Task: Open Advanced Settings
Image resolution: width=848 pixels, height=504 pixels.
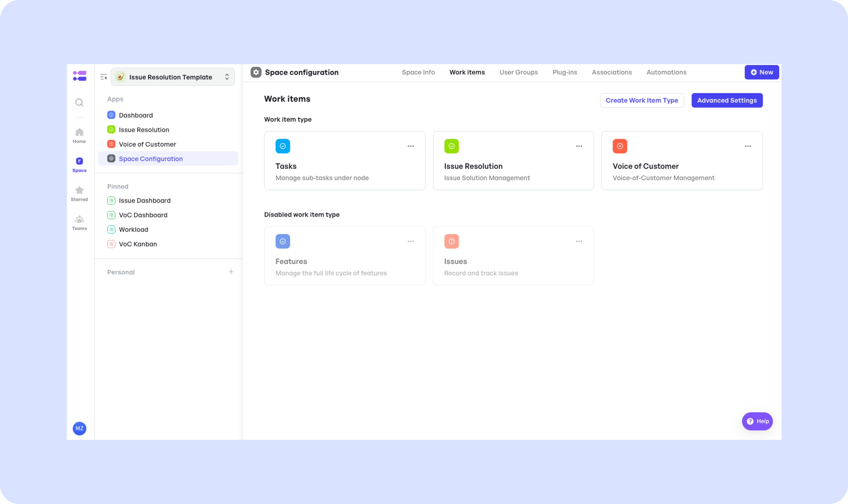Action: tap(727, 100)
